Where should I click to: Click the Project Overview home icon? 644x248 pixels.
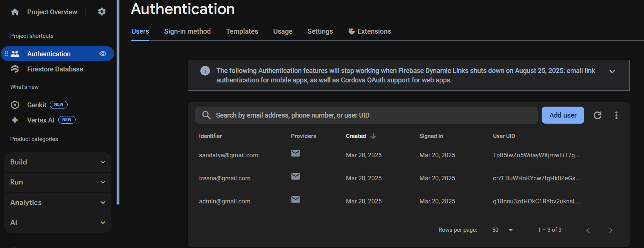point(15,12)
